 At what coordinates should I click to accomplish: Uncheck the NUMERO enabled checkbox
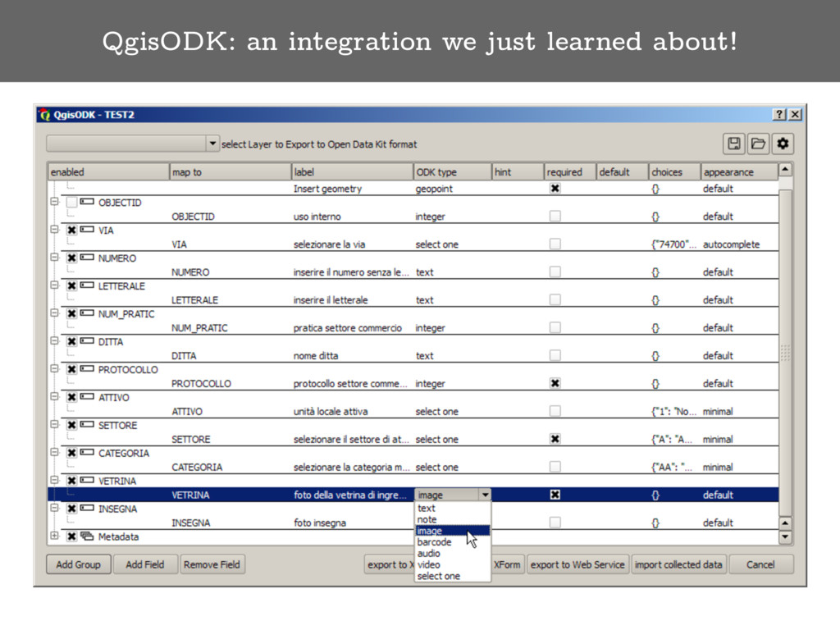(x=71, y=258)
